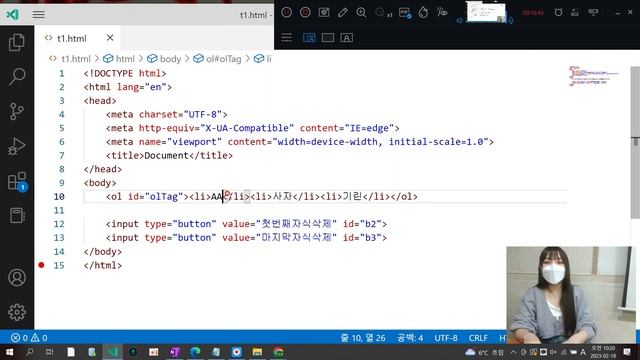Click the line 10, column 26 status
Screen dimensions: 640x360
tap(363, 338)
